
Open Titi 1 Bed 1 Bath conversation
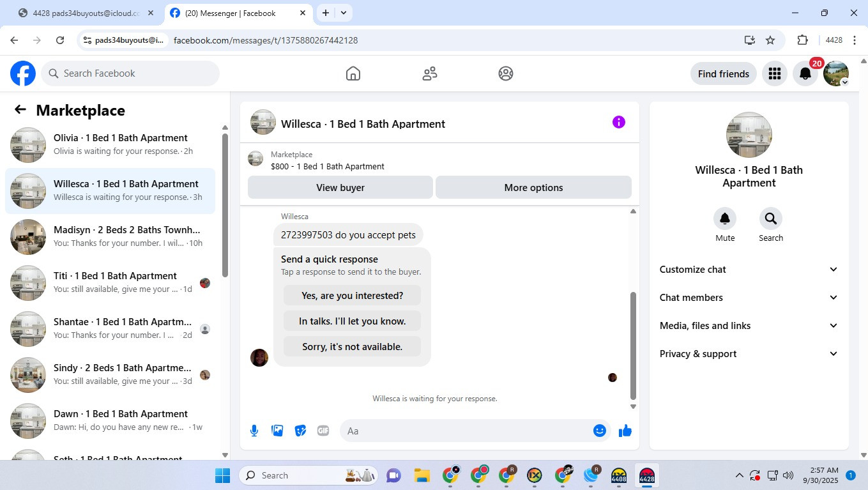coord(110,283)
